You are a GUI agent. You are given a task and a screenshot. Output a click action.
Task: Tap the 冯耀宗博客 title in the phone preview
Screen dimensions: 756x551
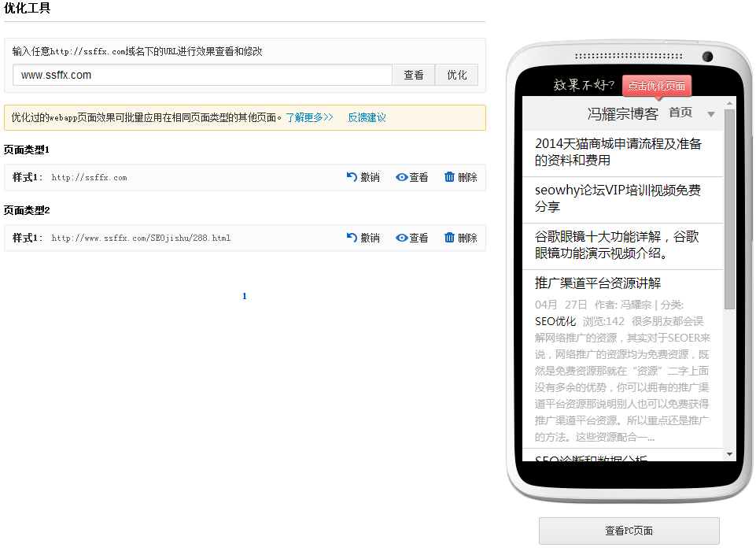click(622, 114)
